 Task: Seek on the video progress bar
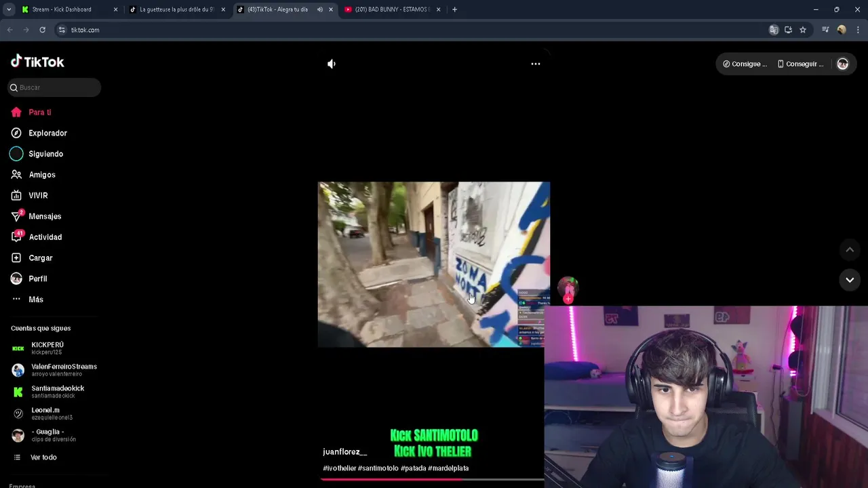coord(433,479)
